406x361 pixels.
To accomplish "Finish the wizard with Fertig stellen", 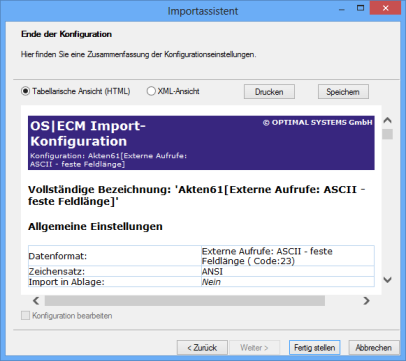I will click(x=314, y=348).
